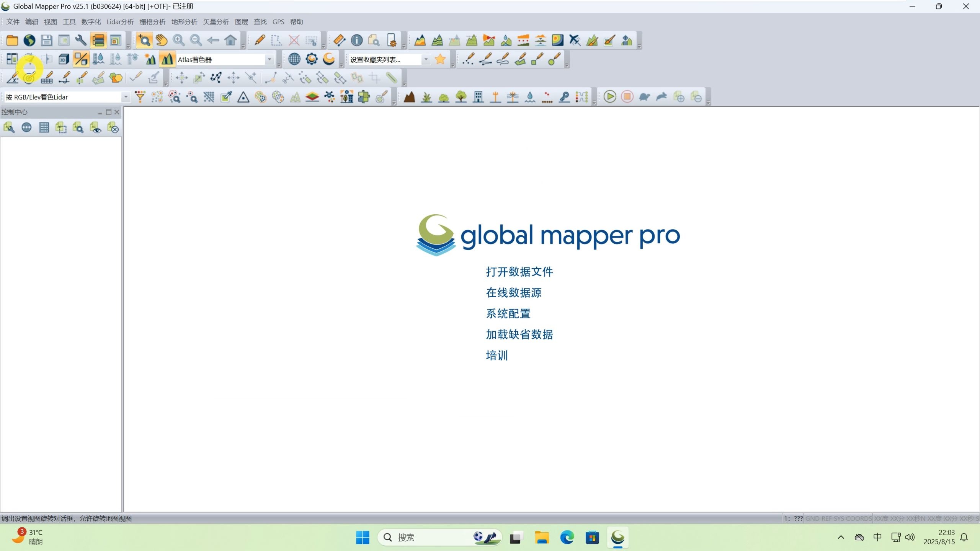This screenshot has height=551, width=980.
Task: Open the 3D View window
Action: (64, 59)
